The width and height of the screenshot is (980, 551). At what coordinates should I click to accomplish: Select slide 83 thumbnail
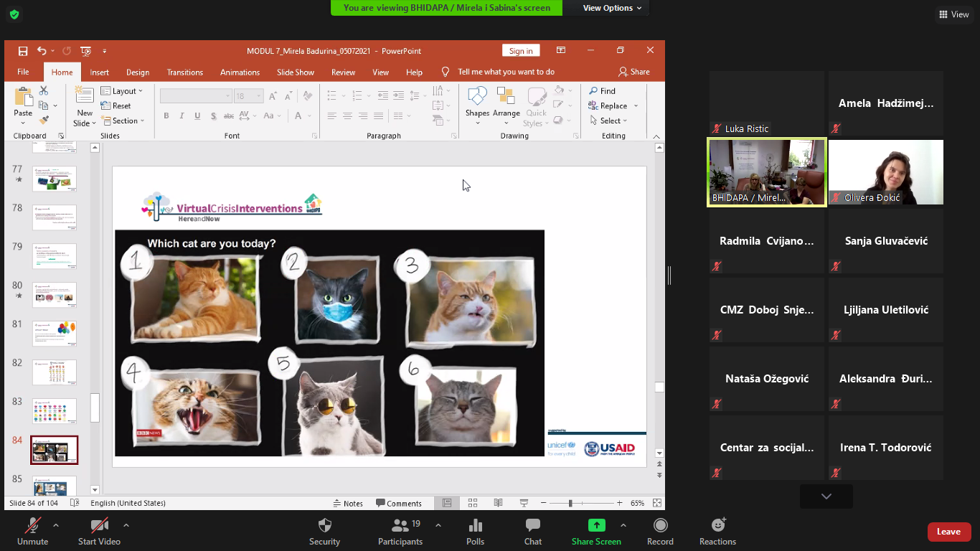coord(55,411)
